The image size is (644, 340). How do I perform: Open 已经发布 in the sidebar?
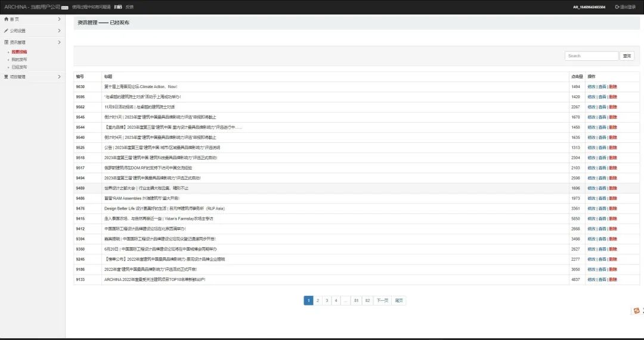click(19, 67)
